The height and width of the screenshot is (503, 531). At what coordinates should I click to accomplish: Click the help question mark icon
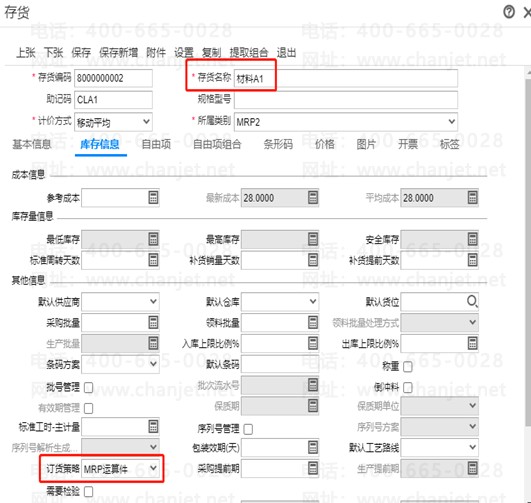click(x=509, y=12)
